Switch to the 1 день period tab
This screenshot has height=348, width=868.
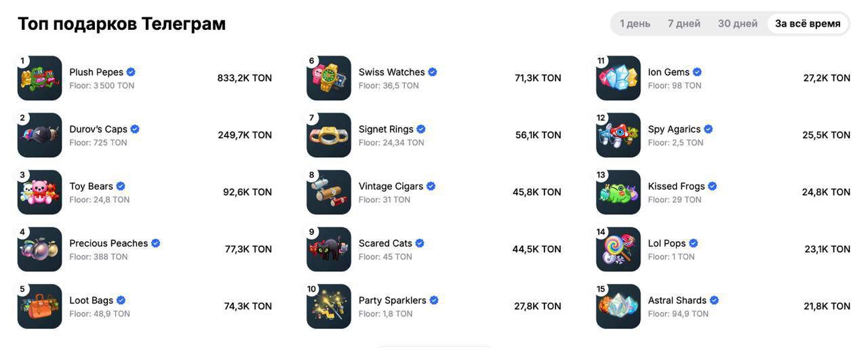635,24
